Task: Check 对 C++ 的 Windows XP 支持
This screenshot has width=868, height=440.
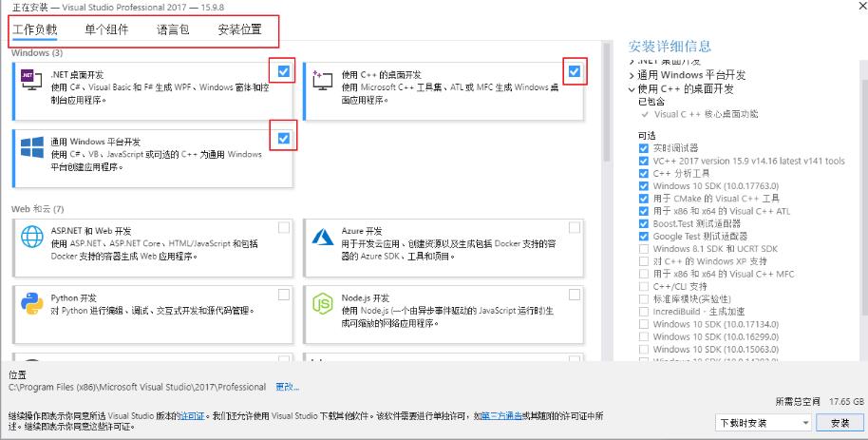Action: (643, 261)
